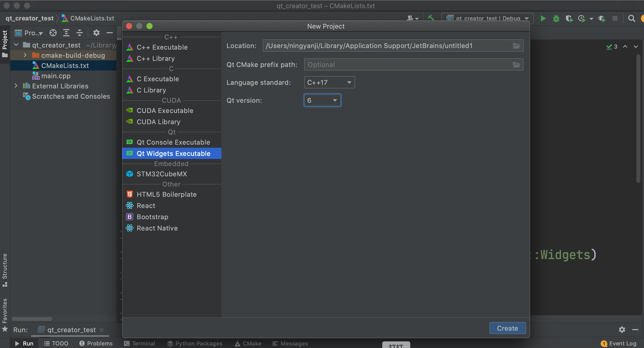Click the green Run button in toolbar
This screenshot has width=644, height=348.
pyautogui.click(x=543, y=18)
